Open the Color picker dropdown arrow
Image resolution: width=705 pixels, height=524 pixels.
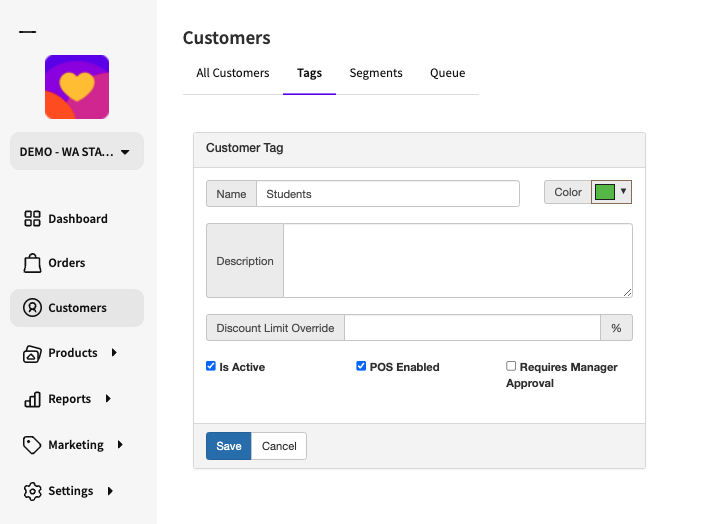pyautogui.click(x=623, y=191)
